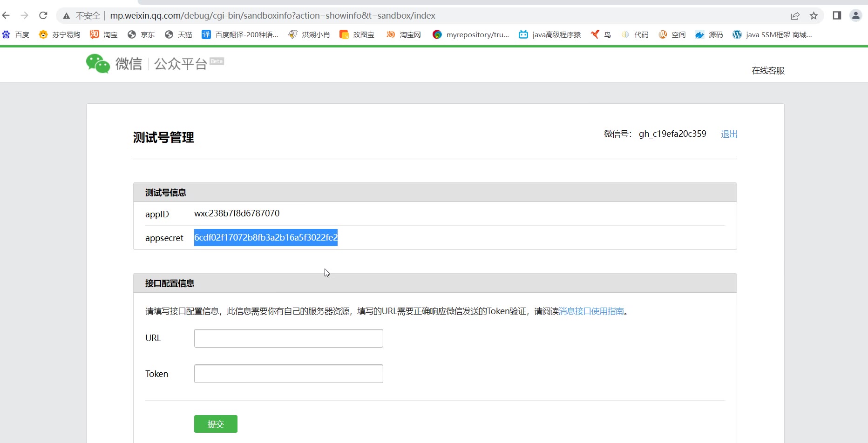Open the 改图宝 bookmark
Image resolution: width=868 pixels, height=443 pixels.
357,34
